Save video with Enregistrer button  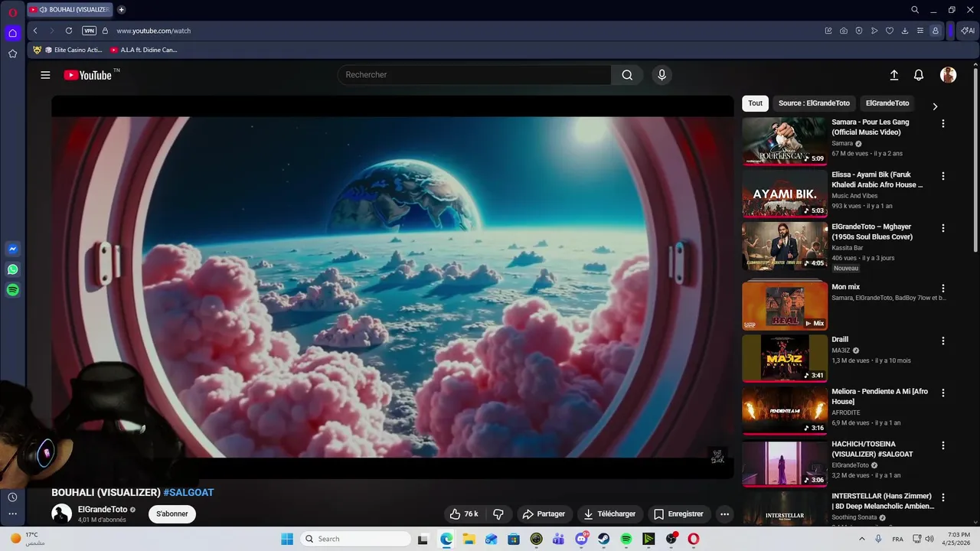point(678,514)
